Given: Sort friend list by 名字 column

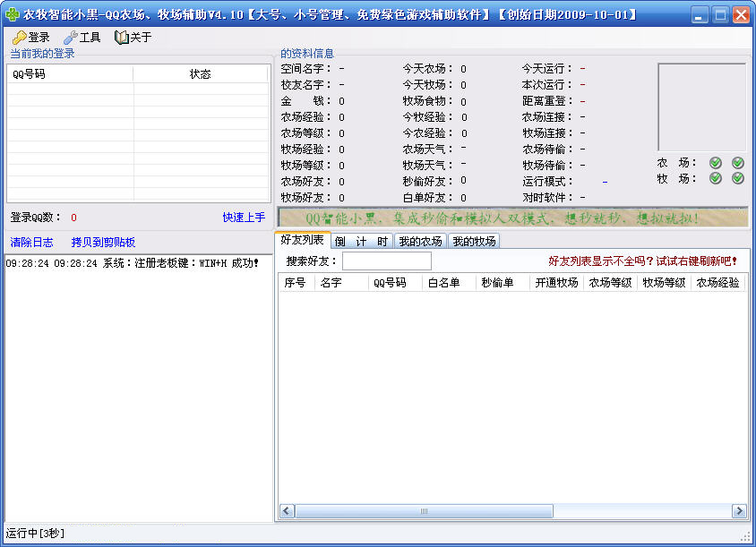Looking at the screenshot, I should point(341,282).
